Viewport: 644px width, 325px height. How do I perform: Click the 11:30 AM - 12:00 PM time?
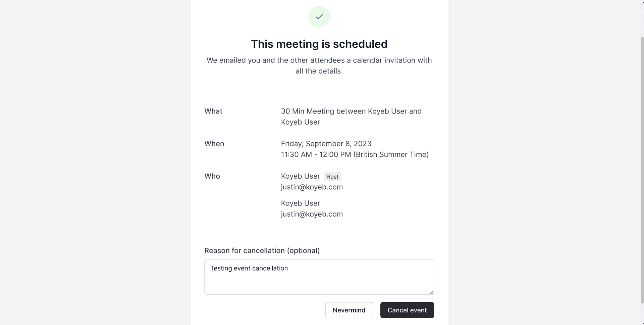355,154
